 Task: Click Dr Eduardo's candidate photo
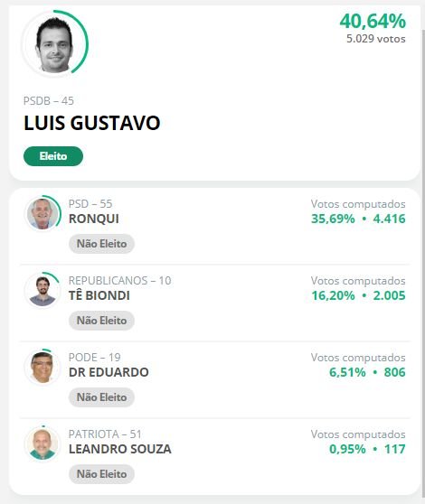point(42,367)
